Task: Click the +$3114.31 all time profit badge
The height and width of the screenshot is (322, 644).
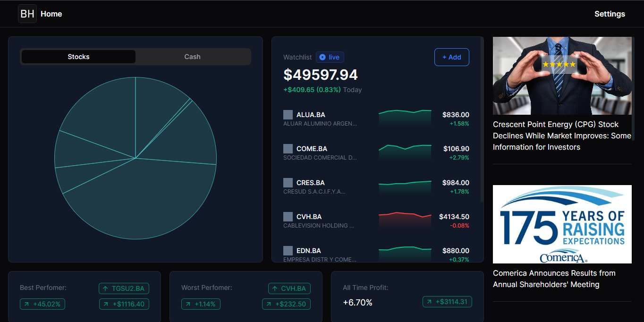Action: pyautogui.click(x=447, y=302)
